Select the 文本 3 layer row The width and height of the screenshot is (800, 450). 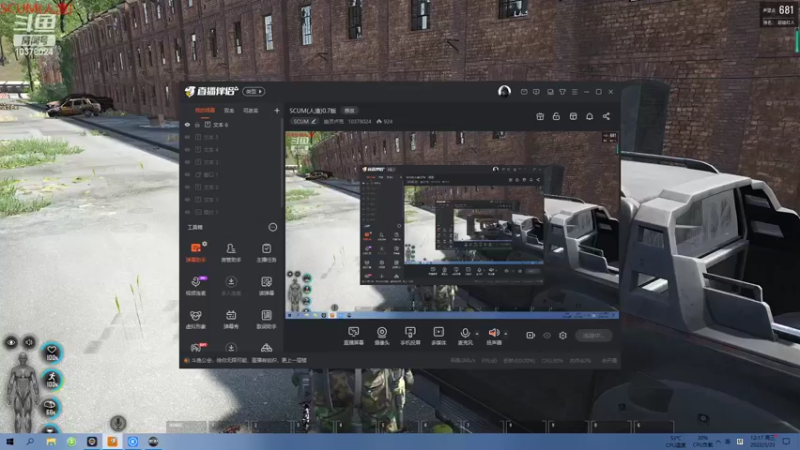232,162
